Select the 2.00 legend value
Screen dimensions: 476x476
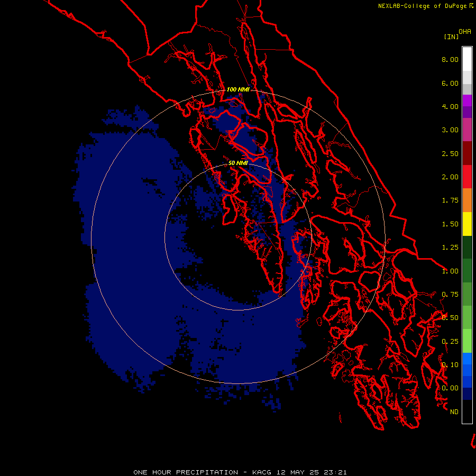[x=450, y=177]
